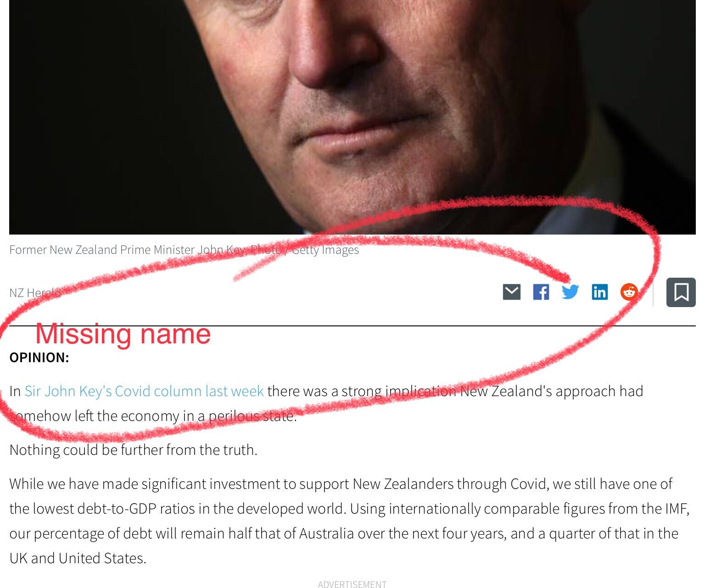Share the article on LinkedIn

pos(599,292)
